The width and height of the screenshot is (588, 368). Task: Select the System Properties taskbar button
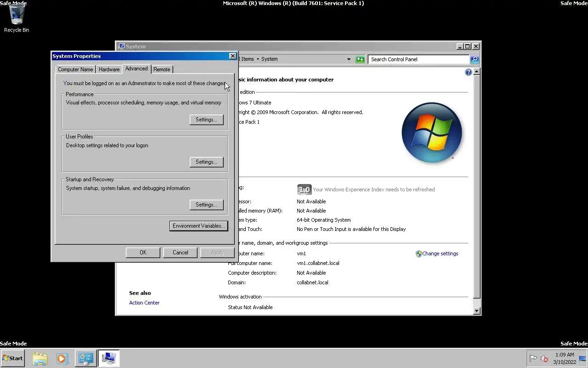tap(109, 358)
